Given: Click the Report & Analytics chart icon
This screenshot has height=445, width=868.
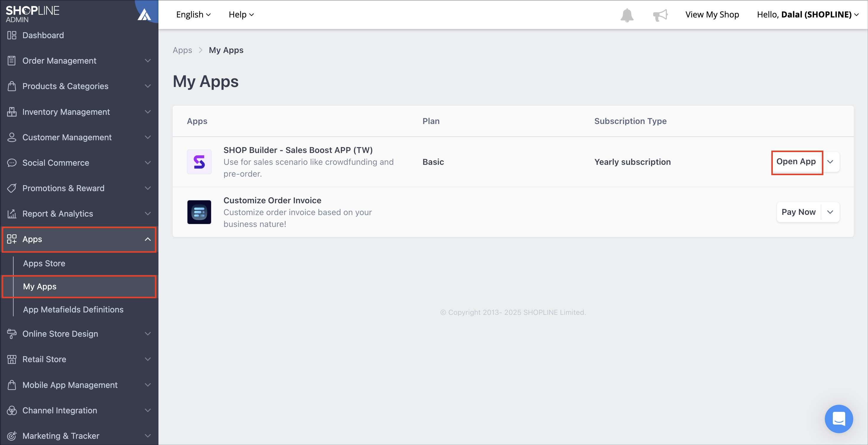Looking at the screenshot, I should [12, 214].
